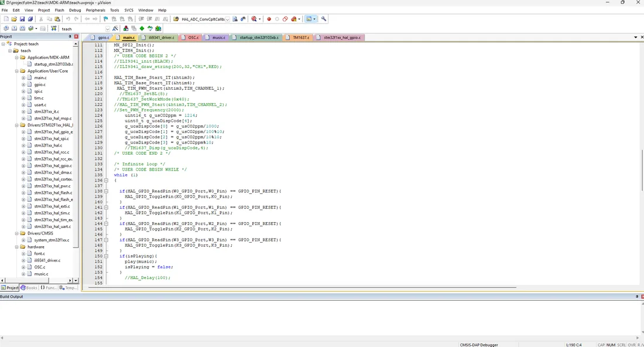Open the Peripherals menu
The height and width of the screenshot is (347, 644).
tap(95, 10)
